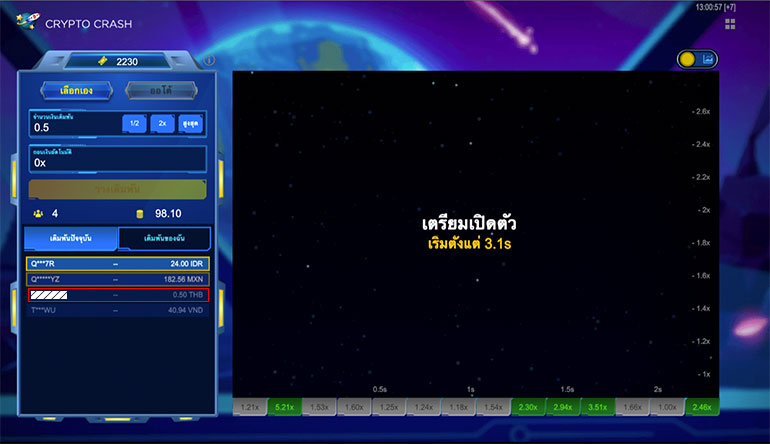Click the 1.25x history chip
The width and height of the screenshot is (770, 444).
[389, 407]
